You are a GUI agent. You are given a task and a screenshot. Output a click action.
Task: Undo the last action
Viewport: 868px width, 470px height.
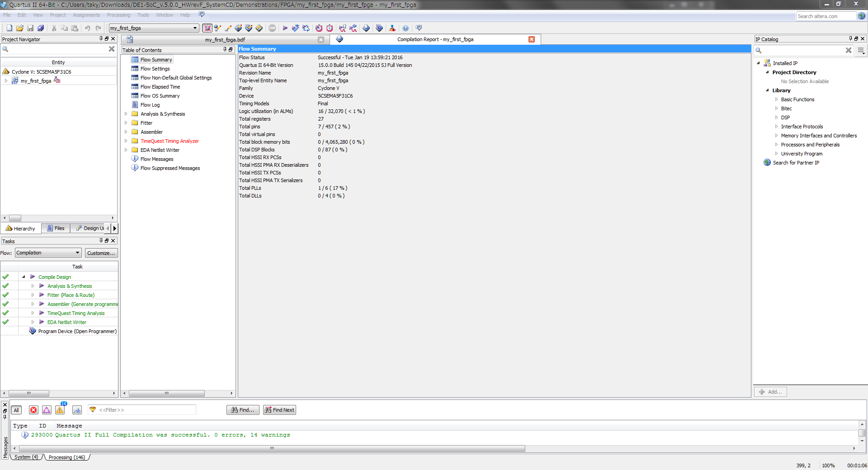(88, 28)
